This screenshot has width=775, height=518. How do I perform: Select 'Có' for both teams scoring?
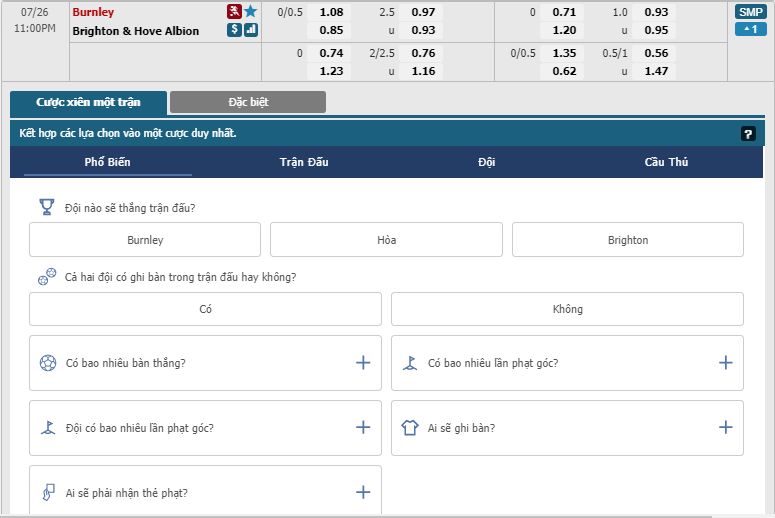coord(205,309)
